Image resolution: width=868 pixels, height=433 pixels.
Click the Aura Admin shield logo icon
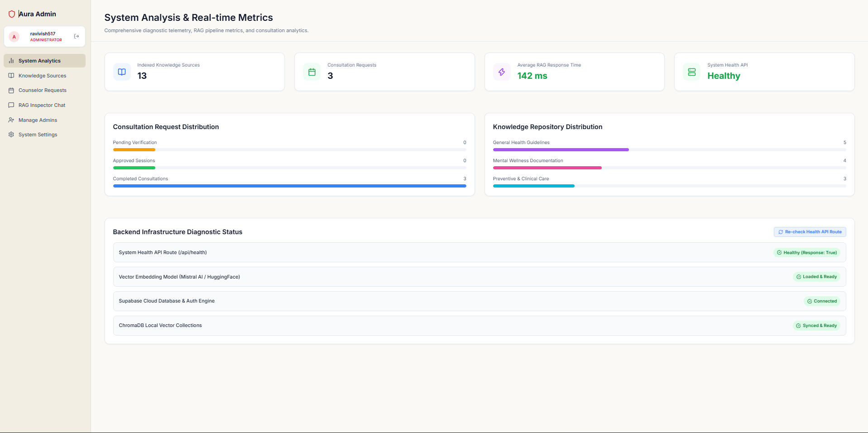[x=12, y=14]
